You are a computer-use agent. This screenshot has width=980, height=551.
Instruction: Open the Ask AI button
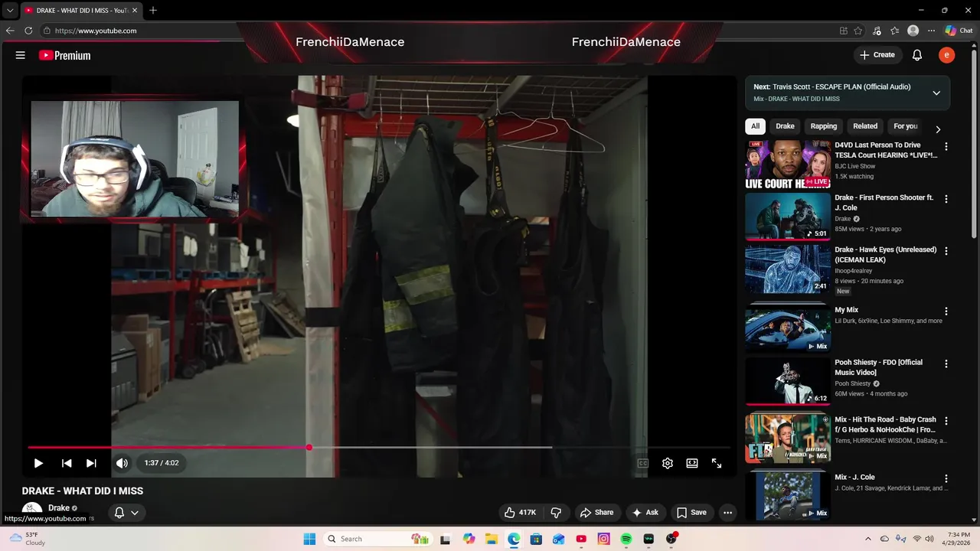tap(645, 513)
